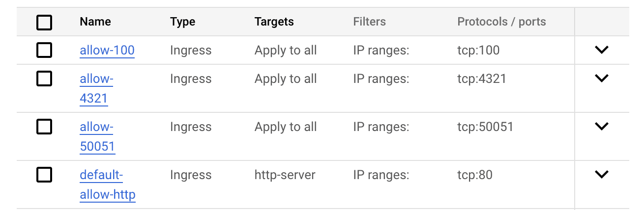Image resolution: width=644 pixels, height=210 pixels.
Task: Expand the allow-100 row chevron
Action: (x=602, y=50)
